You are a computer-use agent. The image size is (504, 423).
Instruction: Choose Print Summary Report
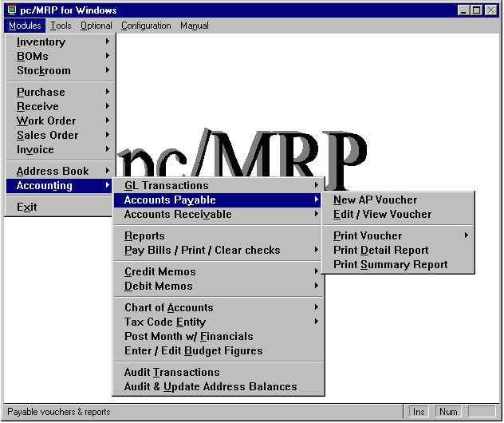click(398, 264)
